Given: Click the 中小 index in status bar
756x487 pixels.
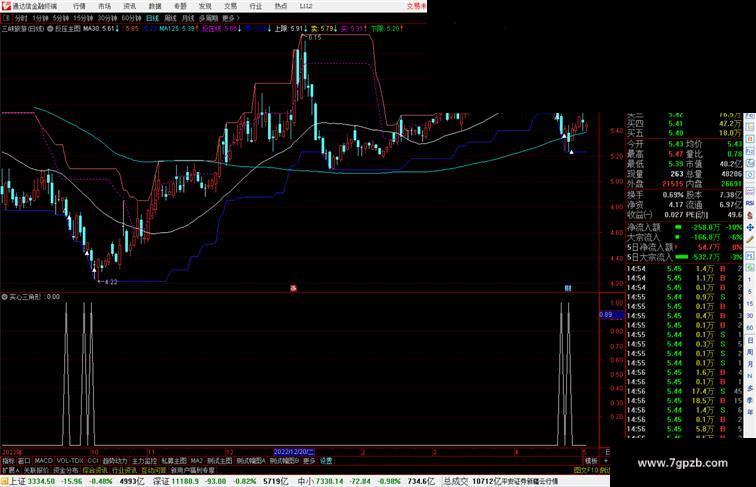Looking at the screenshot, I should click(x=306, y=481).
